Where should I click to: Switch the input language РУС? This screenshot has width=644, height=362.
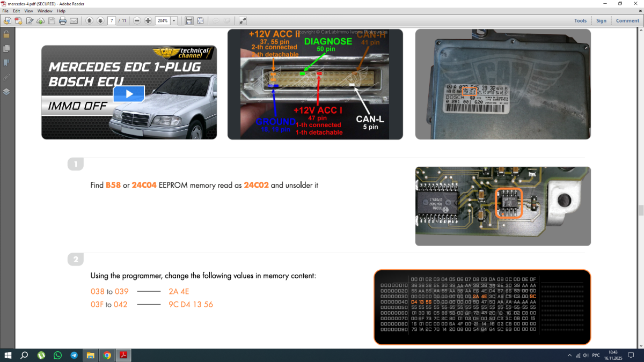click(x=596, y=355)
